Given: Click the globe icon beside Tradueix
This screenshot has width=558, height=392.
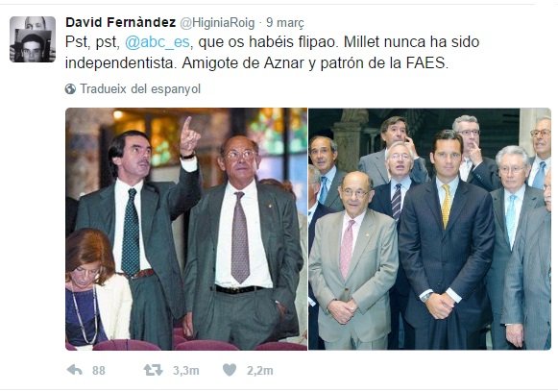Looking at the screenshot, I should [70, 88].
